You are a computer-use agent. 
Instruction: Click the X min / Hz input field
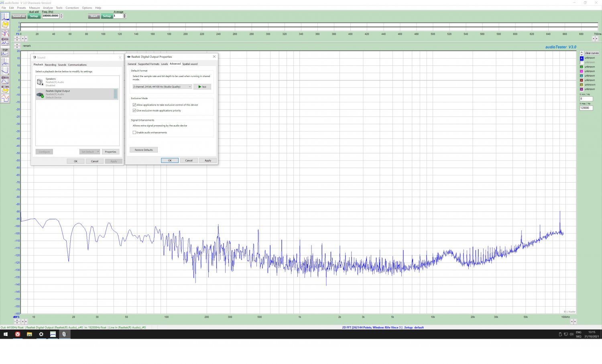tap(586, 99)
